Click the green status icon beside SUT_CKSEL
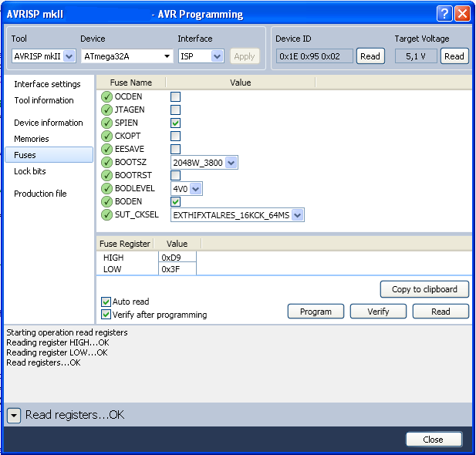 tap(106, 215)
